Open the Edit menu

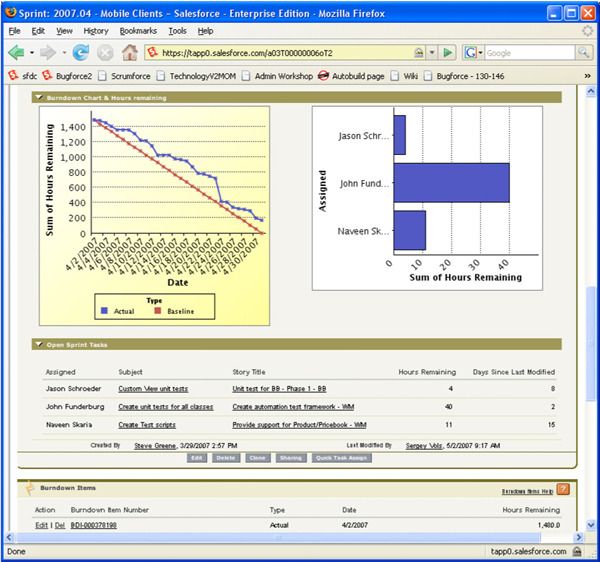click(38, 31)
